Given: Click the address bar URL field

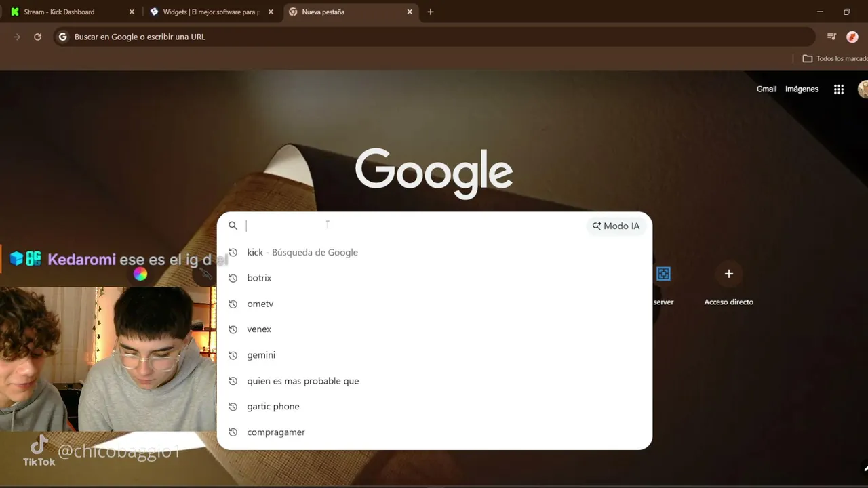Looking at the screenshot, I should pos(434,37).
